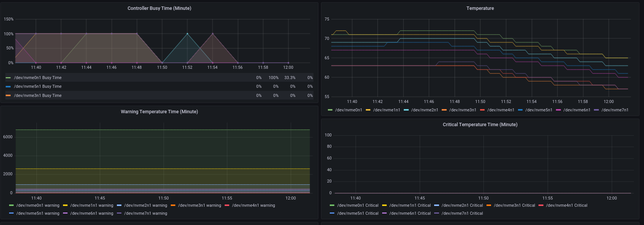Open Warning Temperature Time panel title menu
Viewport: 644px width, 225px height.
[159, 112]
